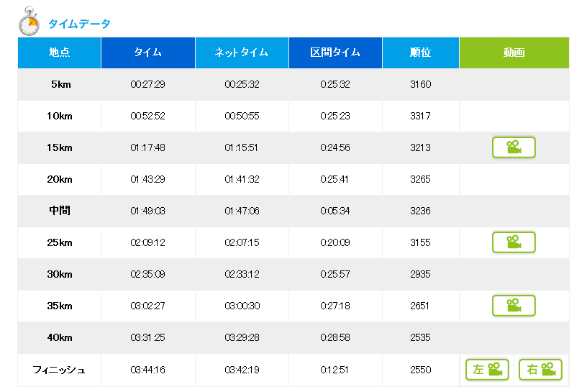This screenshot has height=392, width=587.
Task: Click the rank value 2651
Action: coord(419,306)
